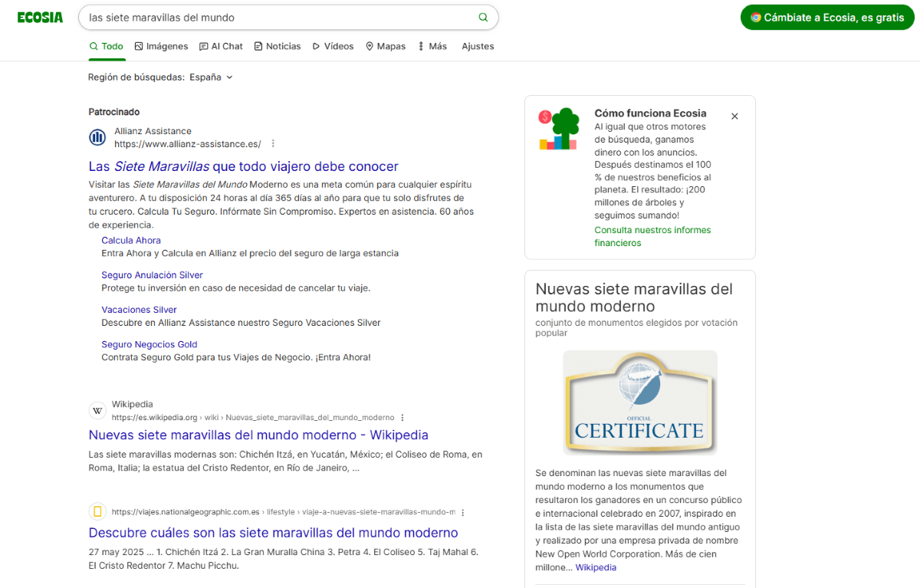
Task: Click the Seguro Anulación Silver sitelink
Action: click(152, 275)
